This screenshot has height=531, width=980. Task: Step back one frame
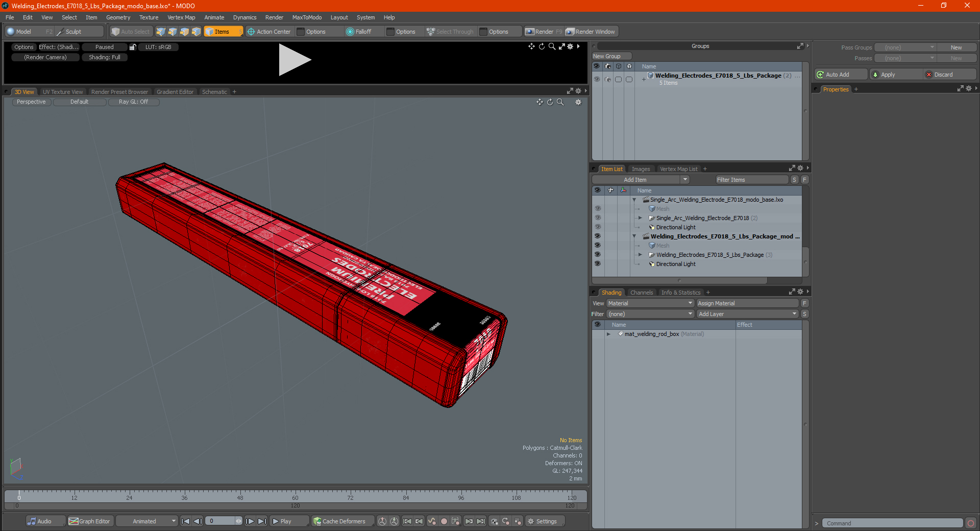pyautogui.click(x=198, y=521)
